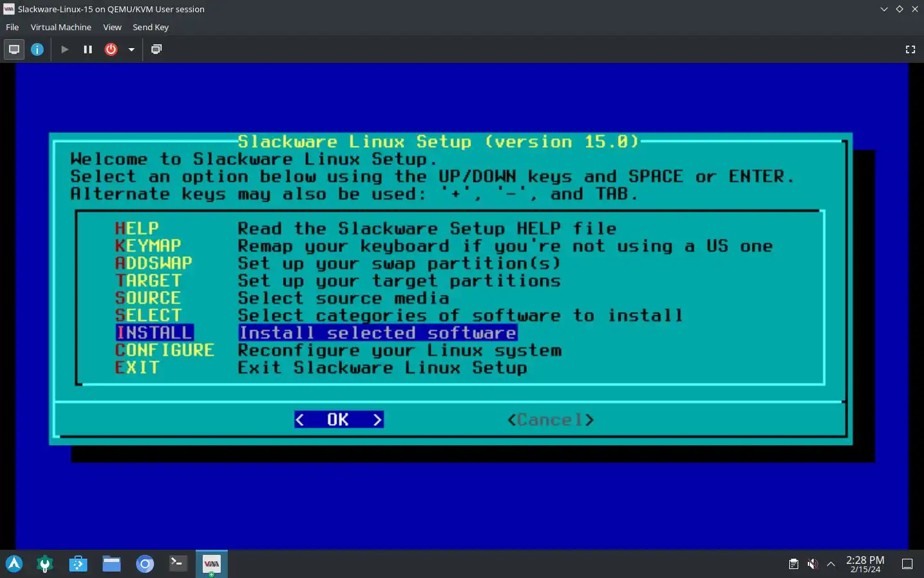Open the clock showing 2:28 PM
Image resolution: width=924 pixels, height=578 pixels.
click(865, 564)
